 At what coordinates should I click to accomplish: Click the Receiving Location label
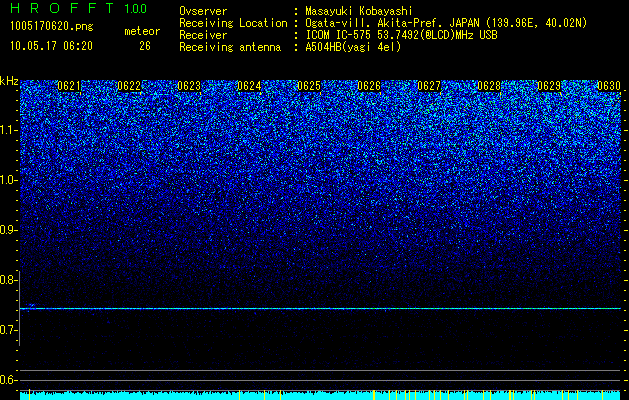click(x=233, y=23)
